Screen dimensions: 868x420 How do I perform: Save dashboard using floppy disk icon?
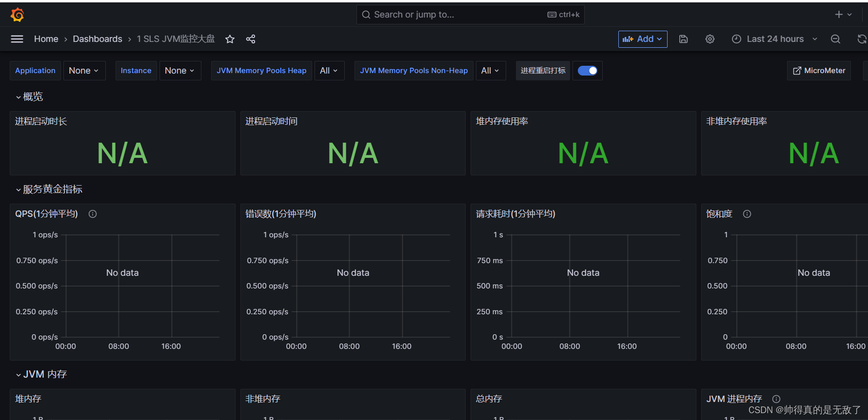click(684, 39)
